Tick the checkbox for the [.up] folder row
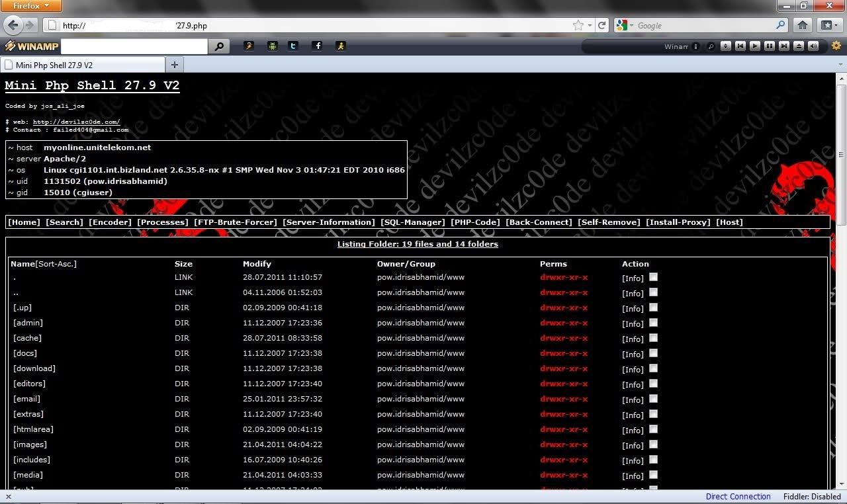Viewport: 847px width, 504px height. click(x=653, y=308)
